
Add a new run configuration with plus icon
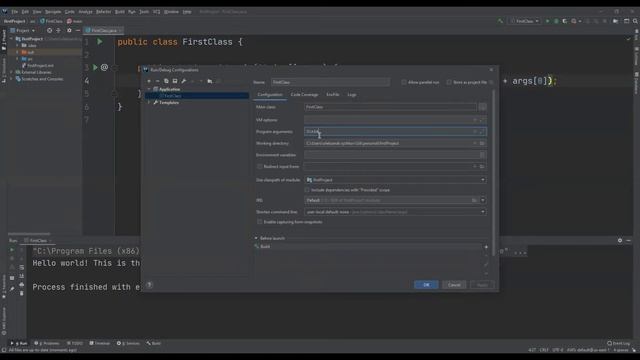point(149,81)
